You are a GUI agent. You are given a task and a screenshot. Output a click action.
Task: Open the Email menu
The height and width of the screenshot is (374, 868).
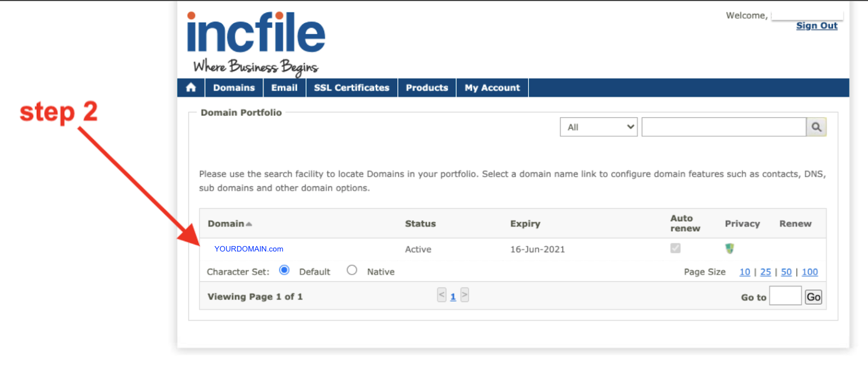pyautogui.click(x=284, y=87)
